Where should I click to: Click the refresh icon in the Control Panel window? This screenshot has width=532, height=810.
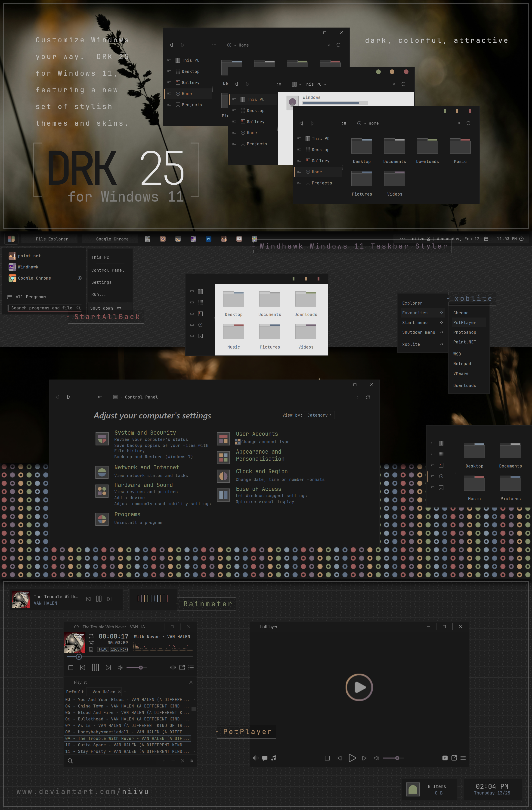(368, 397)
